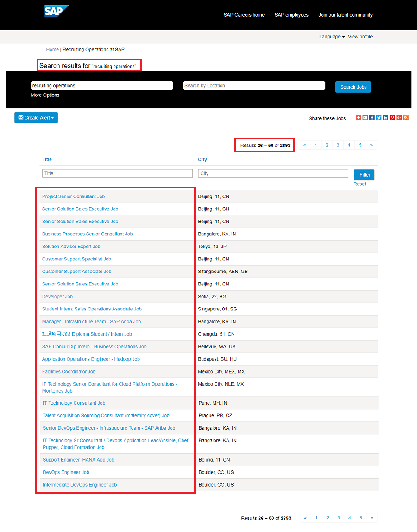Share these jobs on Pinterest
Viewport: 417px width, 532px height.
[392, 118]
